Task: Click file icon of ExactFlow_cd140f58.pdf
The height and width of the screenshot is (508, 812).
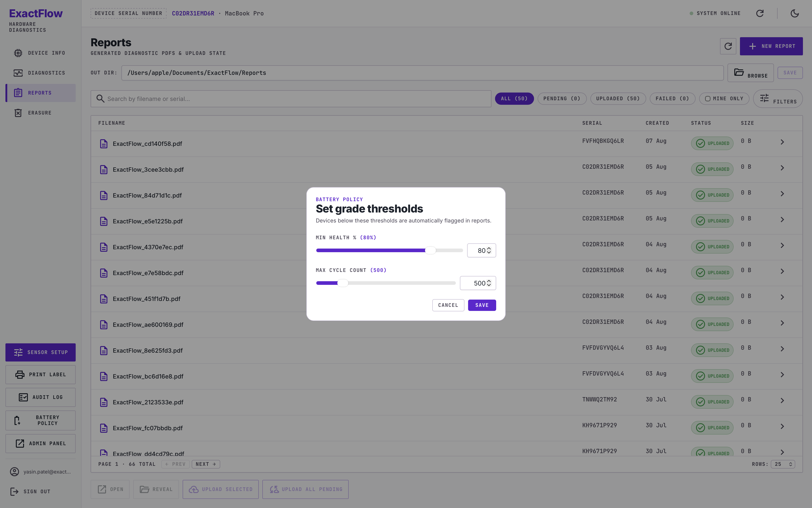Action: click(104, 144)
